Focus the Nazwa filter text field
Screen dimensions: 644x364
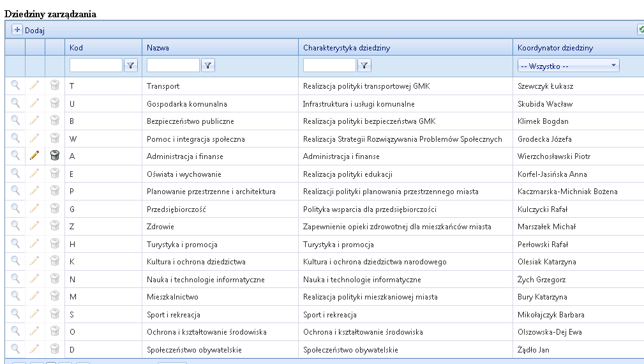tap(173, 65)
